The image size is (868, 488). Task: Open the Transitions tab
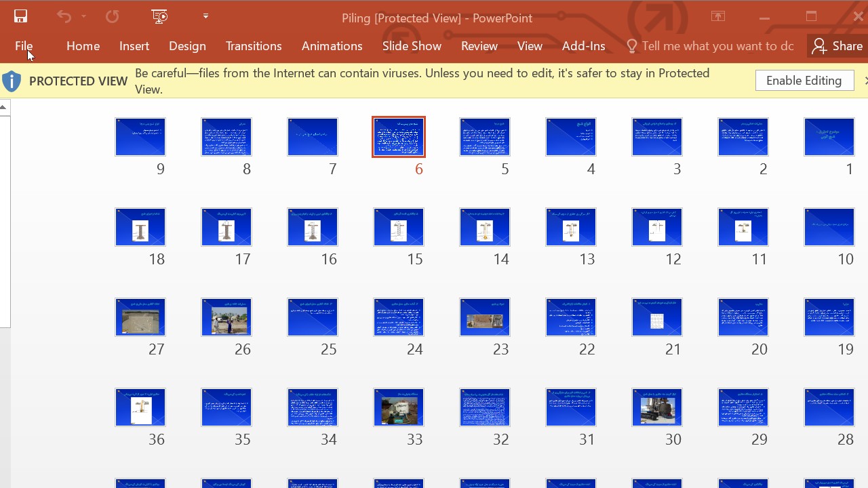click(254, 46)
